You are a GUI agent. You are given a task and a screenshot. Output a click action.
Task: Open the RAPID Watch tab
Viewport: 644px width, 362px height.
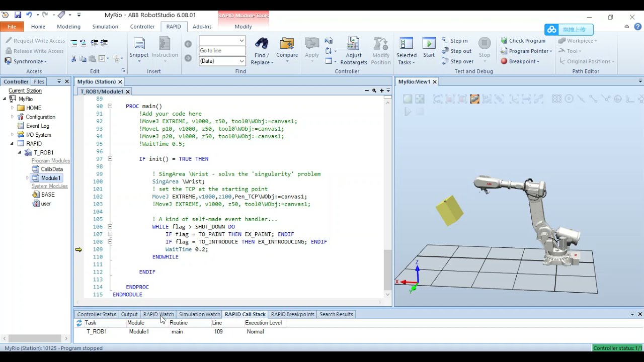(x=158, y=314)
